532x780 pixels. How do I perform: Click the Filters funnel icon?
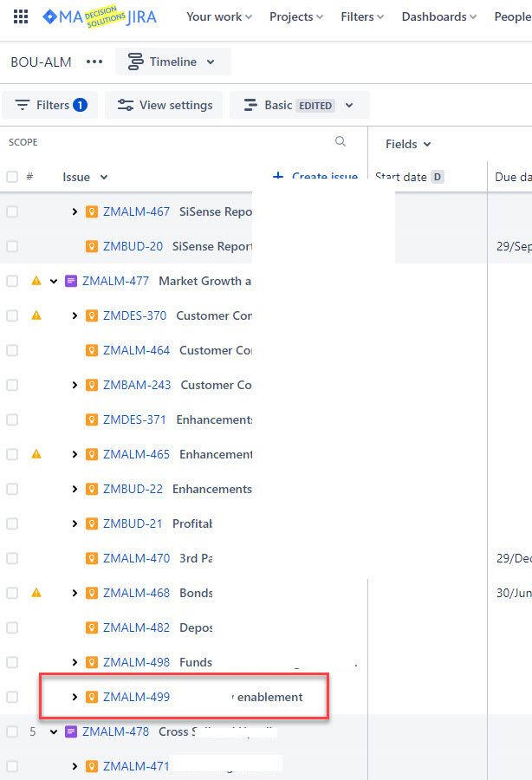(x=23, y=105)
